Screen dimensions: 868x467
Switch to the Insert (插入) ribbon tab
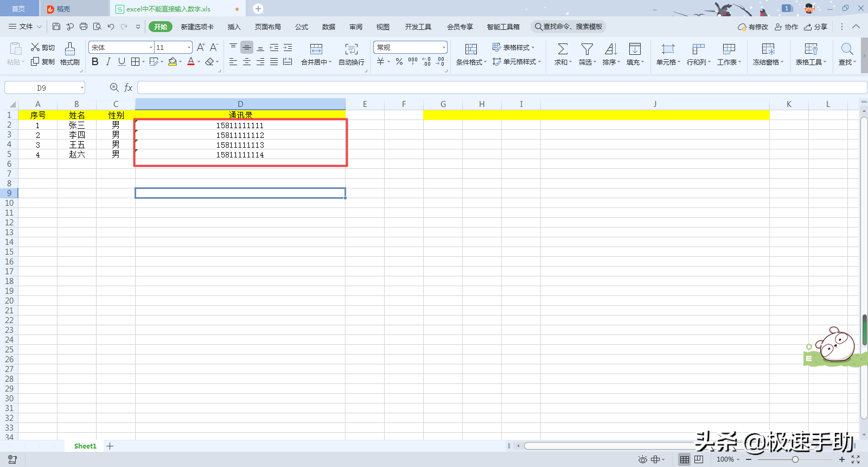pyautogui.click(x=234, y=27)
